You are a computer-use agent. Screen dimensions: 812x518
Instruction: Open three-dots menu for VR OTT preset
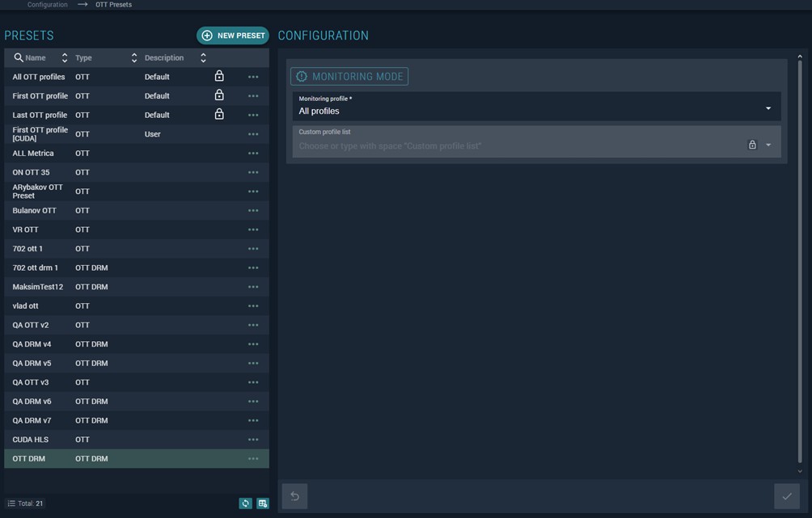(253, 230)
